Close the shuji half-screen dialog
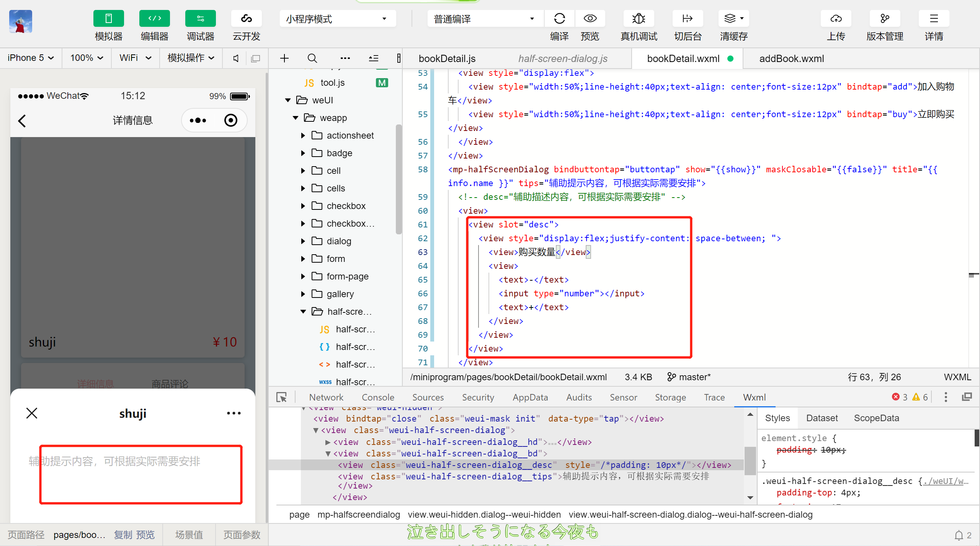Image resolution: width=980 pixels, height=546 pixels. pos(32,413)
